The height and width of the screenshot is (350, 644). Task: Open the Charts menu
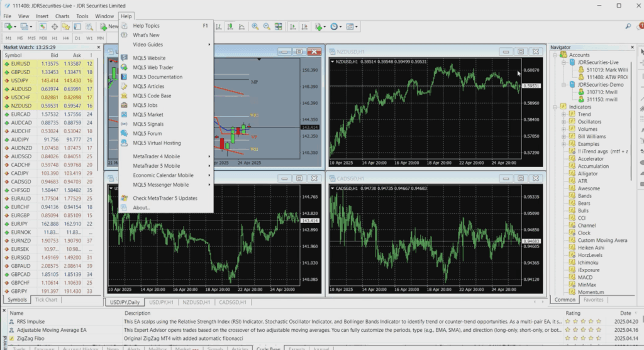tap(62, 16)
